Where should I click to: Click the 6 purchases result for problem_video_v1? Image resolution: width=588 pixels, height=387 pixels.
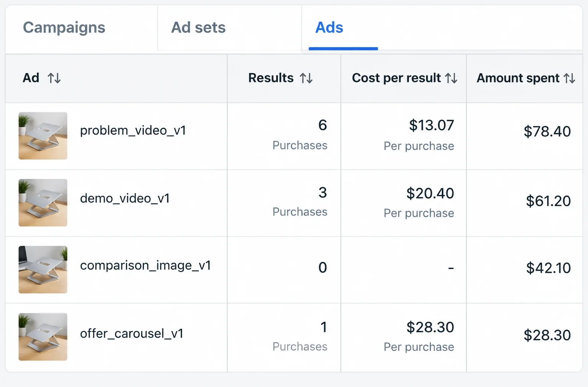pos(323,125)
